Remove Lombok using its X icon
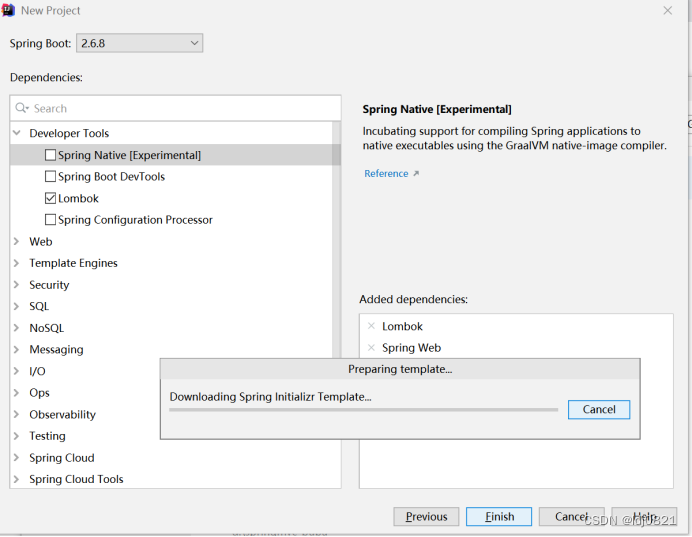This screenshot has width=692, height=537. coord(371,326)
